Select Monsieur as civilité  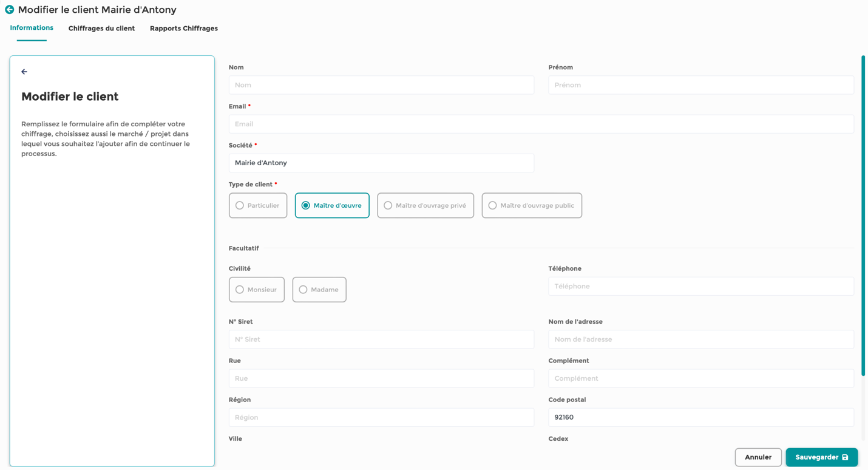[x=257, y=290]
